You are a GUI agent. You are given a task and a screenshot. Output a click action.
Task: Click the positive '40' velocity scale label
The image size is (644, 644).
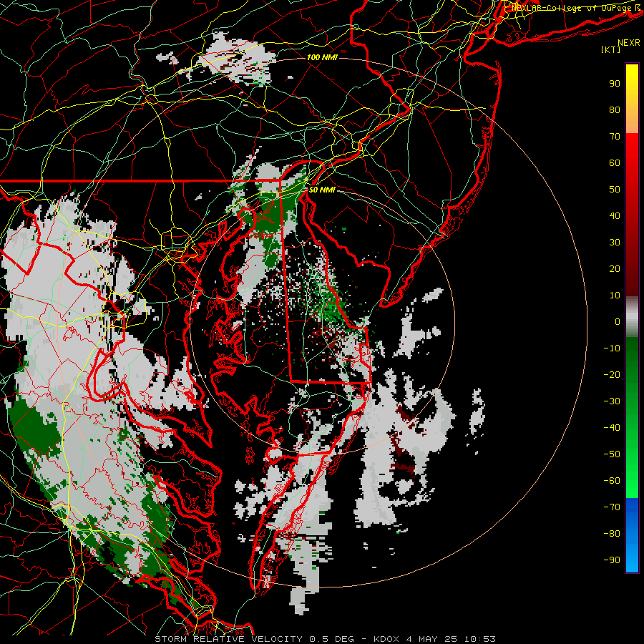(615, 216)
